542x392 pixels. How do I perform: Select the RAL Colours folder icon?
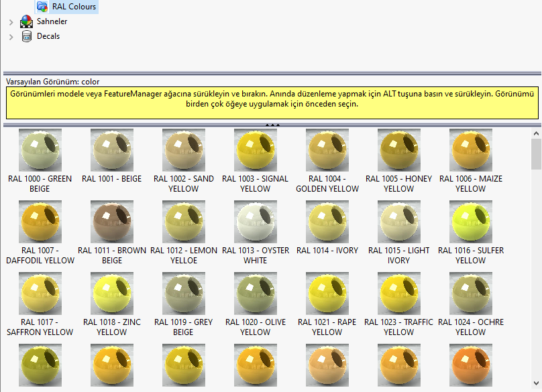[42, 7]
